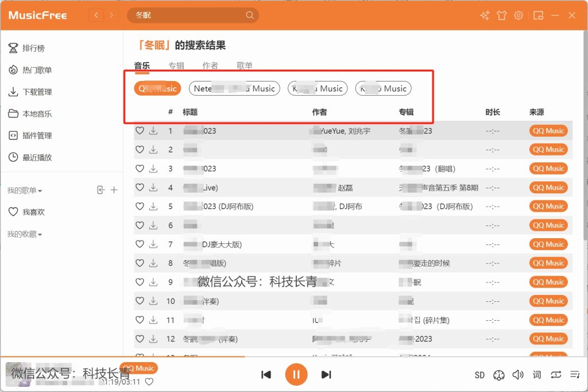Open the SD quality selector

[479, 375]
